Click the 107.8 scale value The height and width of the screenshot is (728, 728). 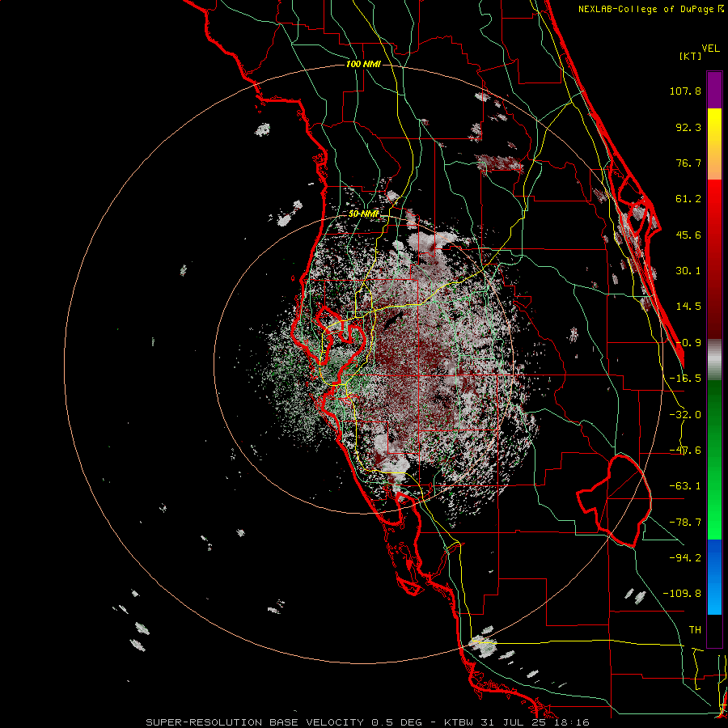coord(685,91)
